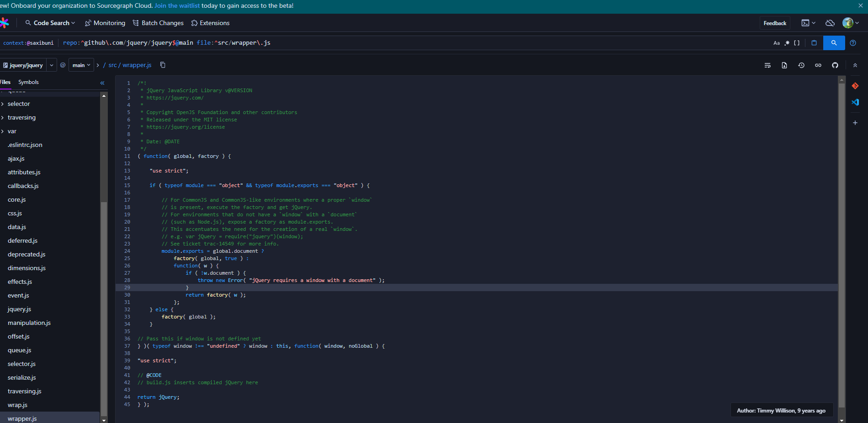This screenshot has height=423, width=868.
Task: Open search help question mark icon
Action: point(853,43)
